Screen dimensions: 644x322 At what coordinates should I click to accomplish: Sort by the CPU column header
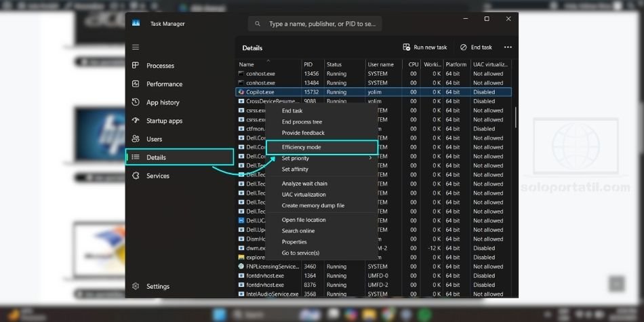tap(412, 64)
